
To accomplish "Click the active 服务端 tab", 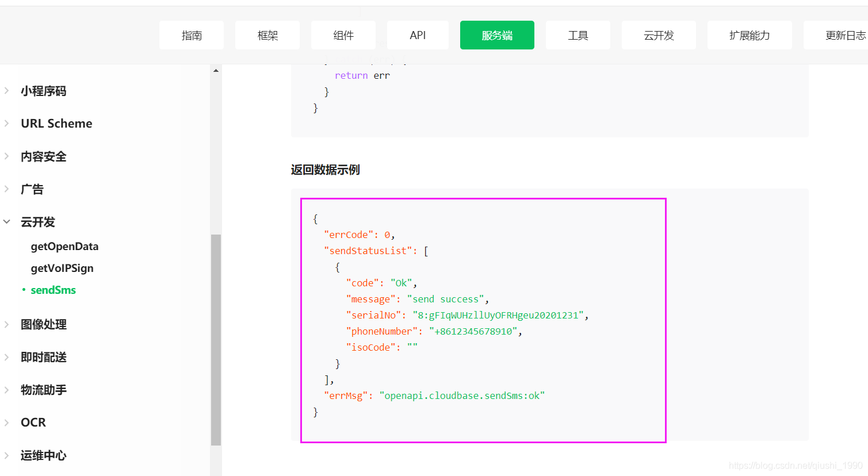I will [497, 35].
